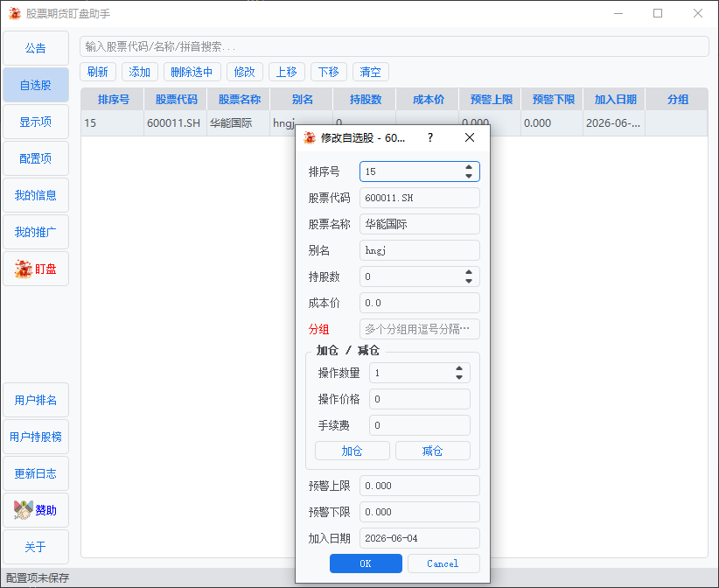
Task: Open the 用户排名 sidebar tab
Action: 36,400
